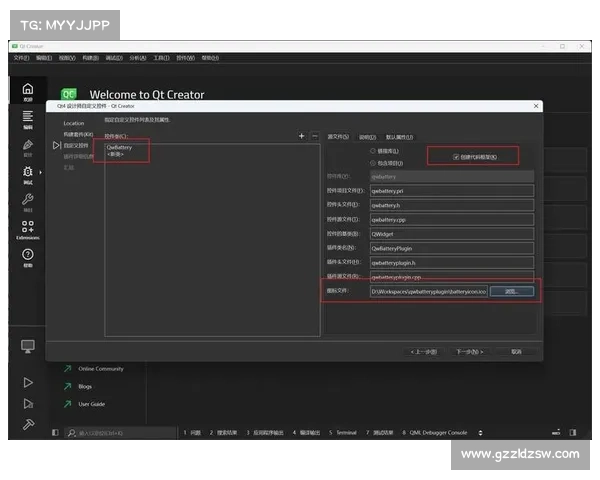Click the new class placeholder list entry
Viewport: 600px width, 480px height.
(115, 154)
